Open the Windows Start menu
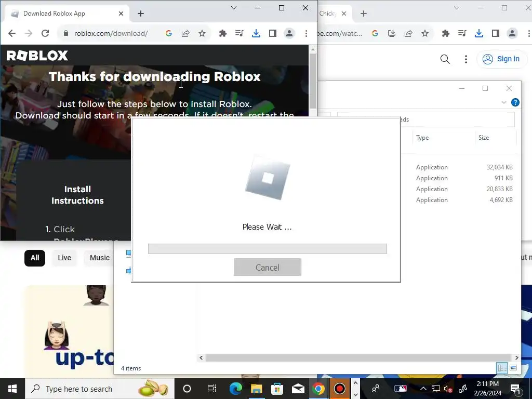The width and height of the screenshot is (532, 399). (x=12, y=389)
